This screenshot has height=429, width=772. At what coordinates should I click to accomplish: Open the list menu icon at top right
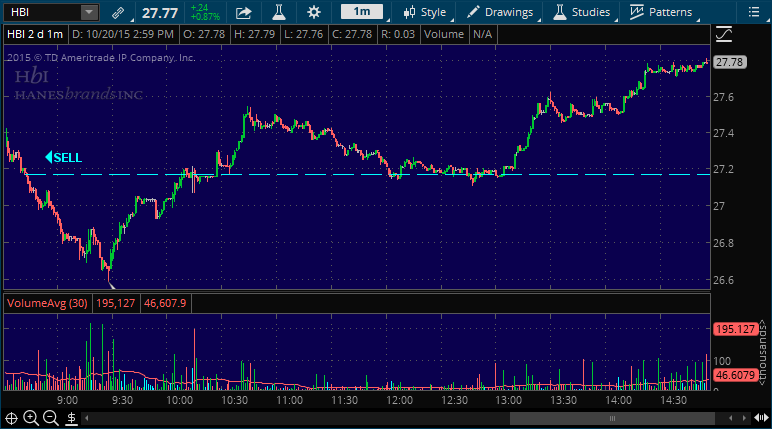pyautogui.click(x=754, y=12)
